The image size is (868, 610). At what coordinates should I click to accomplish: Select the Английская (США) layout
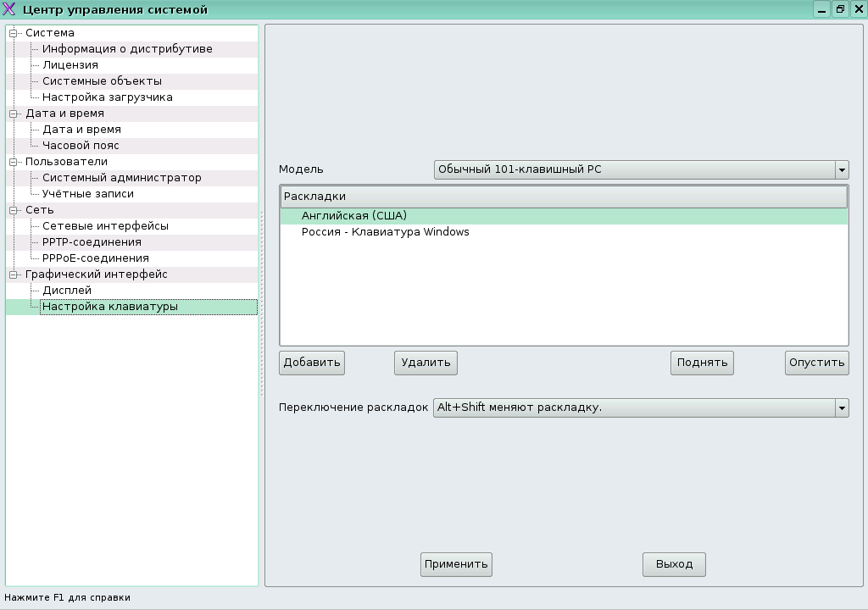coord(354,216)
